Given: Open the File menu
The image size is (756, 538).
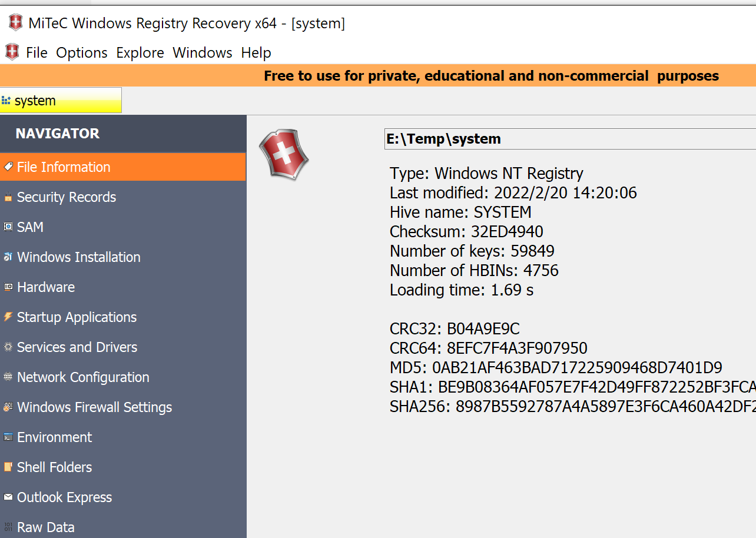Looking at the screenshot, I should [37, 52].
